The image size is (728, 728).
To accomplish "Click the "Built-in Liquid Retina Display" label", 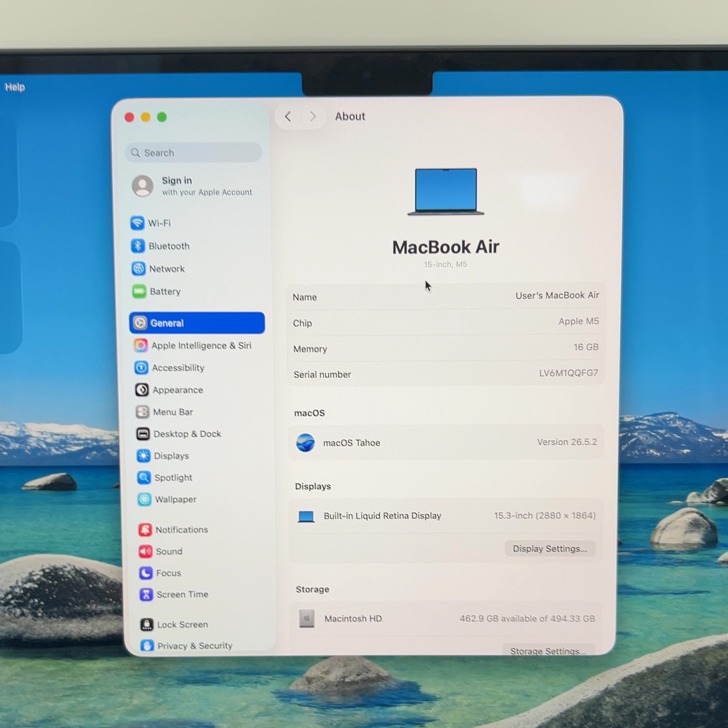I will (x=382, y=515).
